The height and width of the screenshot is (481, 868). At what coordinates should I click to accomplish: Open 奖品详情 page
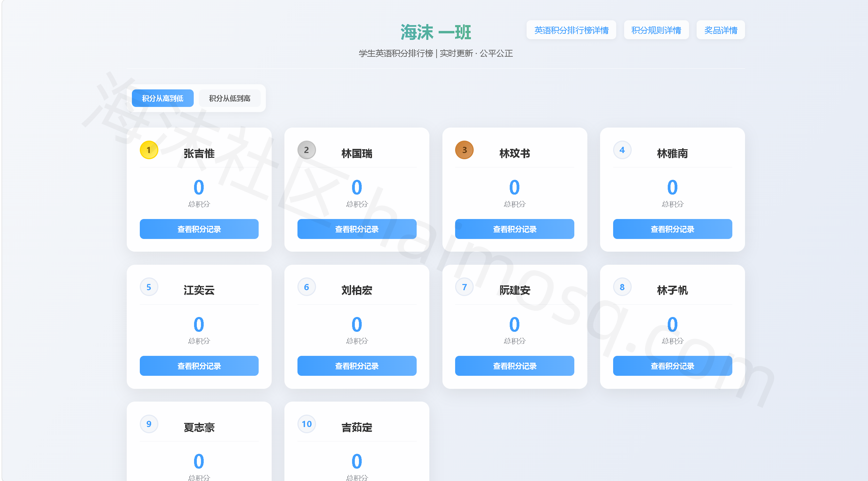721,30
